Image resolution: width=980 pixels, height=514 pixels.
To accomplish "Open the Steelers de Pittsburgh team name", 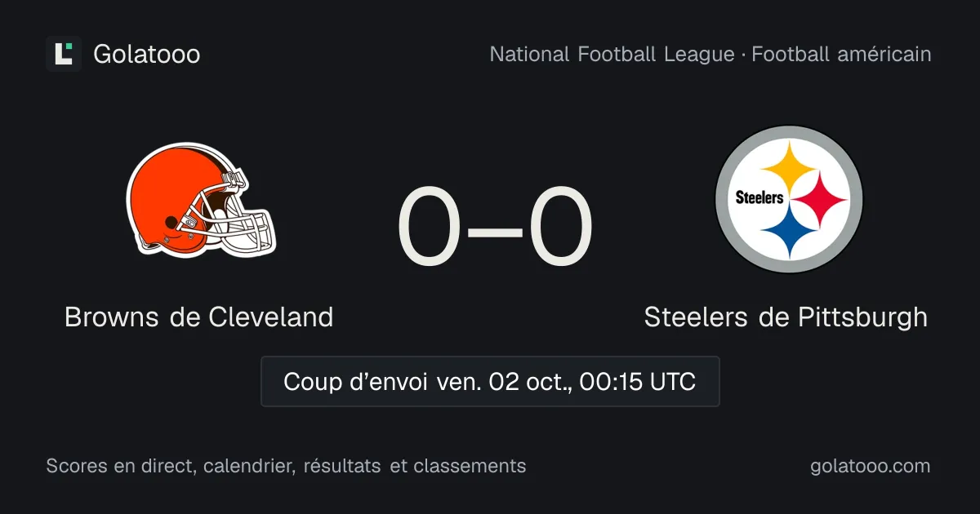I will [x=786, y=317].
